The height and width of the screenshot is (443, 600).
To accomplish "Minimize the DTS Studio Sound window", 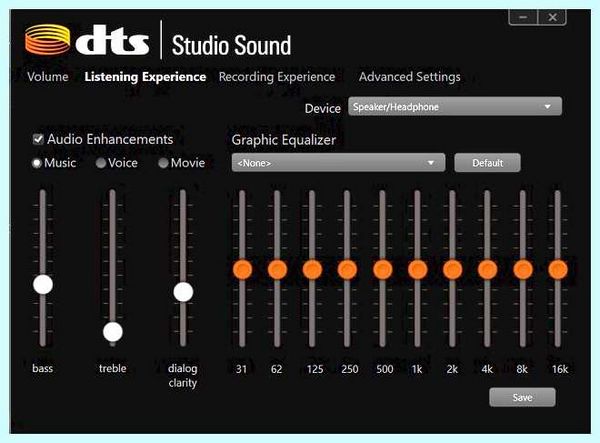I will (523, 17).
